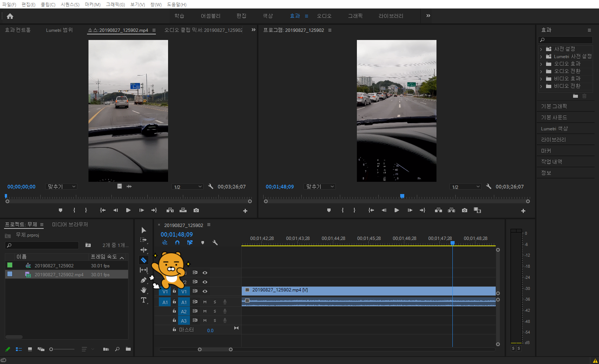The width and height of the screenshot is (599, 364).
Task: Play the Program monitor video
Action: pyautogui.click(x=396, y=210)
